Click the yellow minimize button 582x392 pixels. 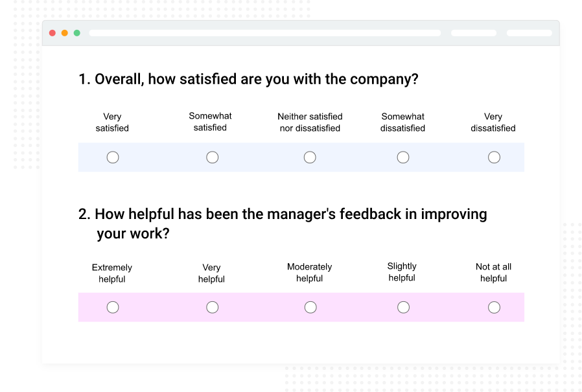coord(64,32)
